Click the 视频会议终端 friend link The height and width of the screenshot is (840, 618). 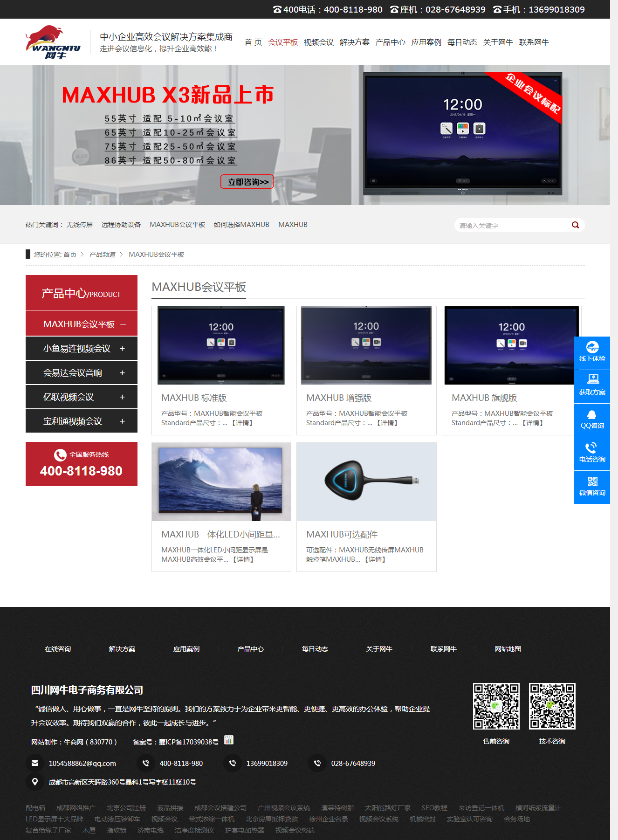pos(295,830)
